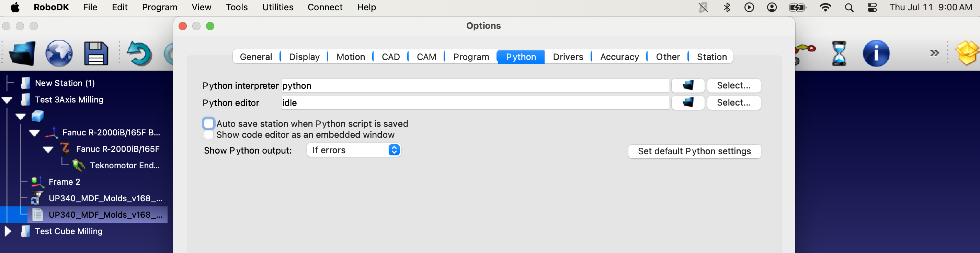This screenshot has height=253, width=980.
Task: Open the online library globe icon
Action: click(x=59, y=53)
